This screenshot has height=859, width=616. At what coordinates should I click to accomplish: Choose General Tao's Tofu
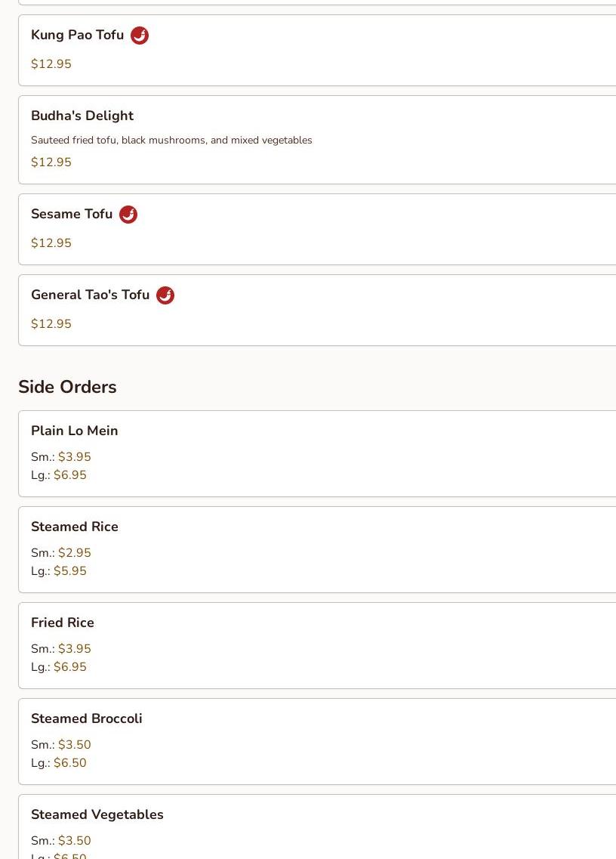pos(90,295)
